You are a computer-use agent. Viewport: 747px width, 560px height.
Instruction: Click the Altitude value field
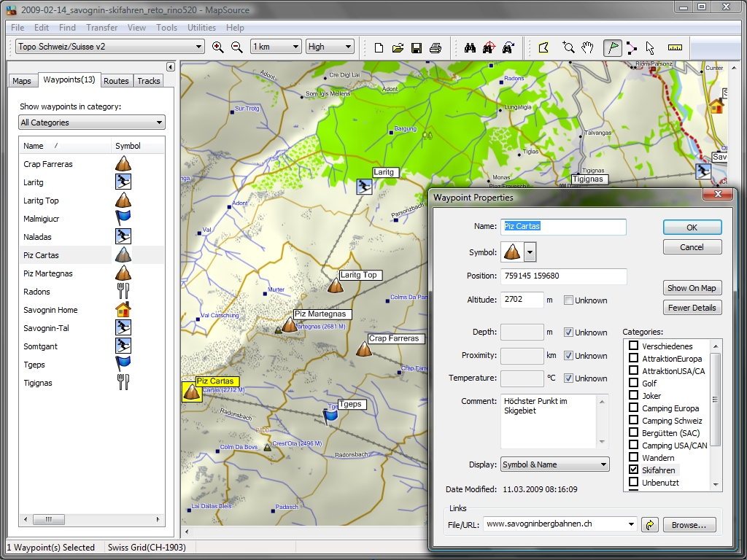[522, 300]
